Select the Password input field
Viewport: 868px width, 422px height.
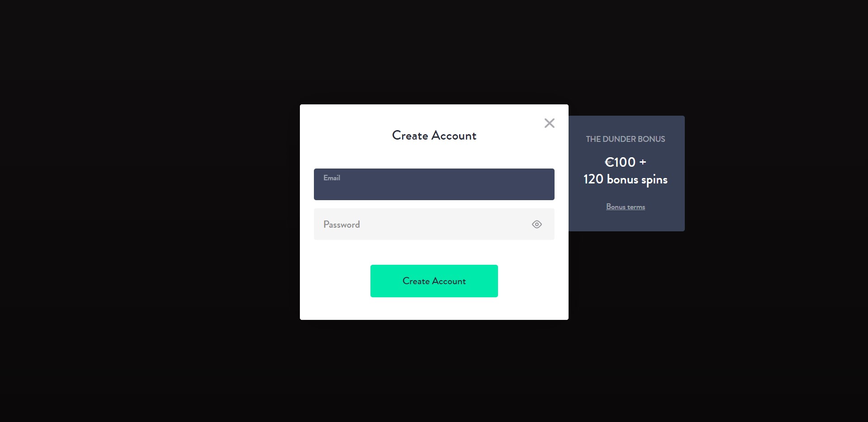tap(434, 224)
